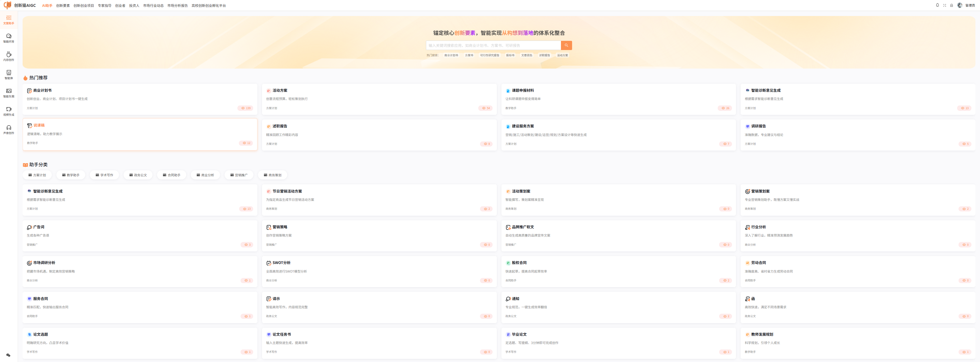
Task: Open notifications bell icon in header
Action: pos(937,5)
